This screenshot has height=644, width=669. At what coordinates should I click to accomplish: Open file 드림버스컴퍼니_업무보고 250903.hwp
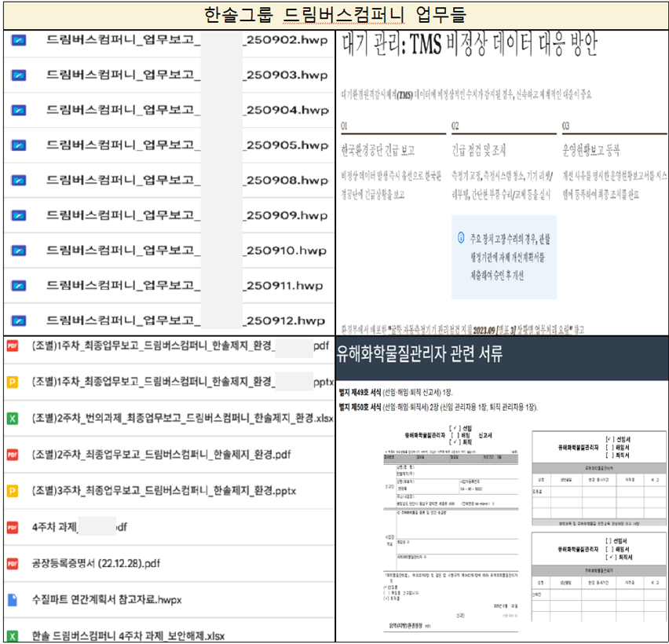pos(187,75)
